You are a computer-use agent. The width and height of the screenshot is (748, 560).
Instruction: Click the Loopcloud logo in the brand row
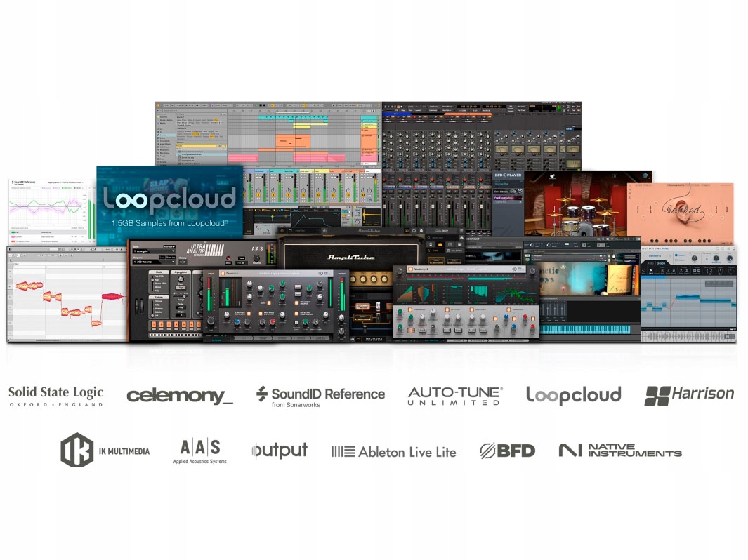[574, 396]
